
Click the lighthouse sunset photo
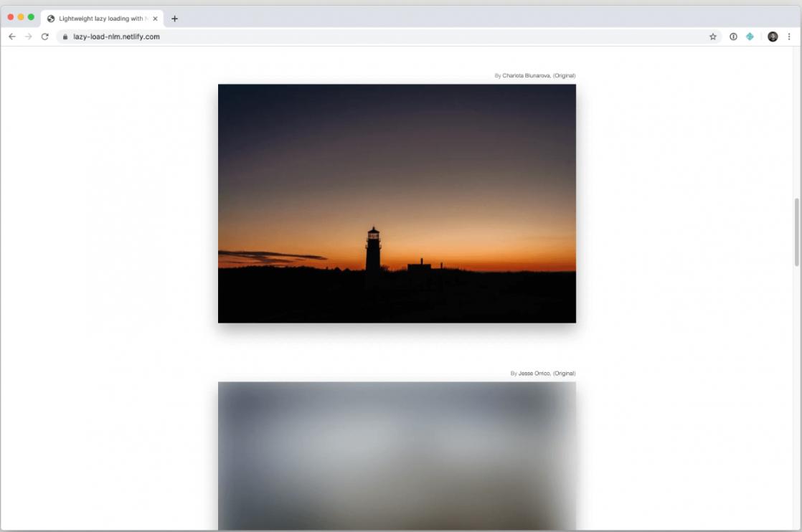click(397, 204)
